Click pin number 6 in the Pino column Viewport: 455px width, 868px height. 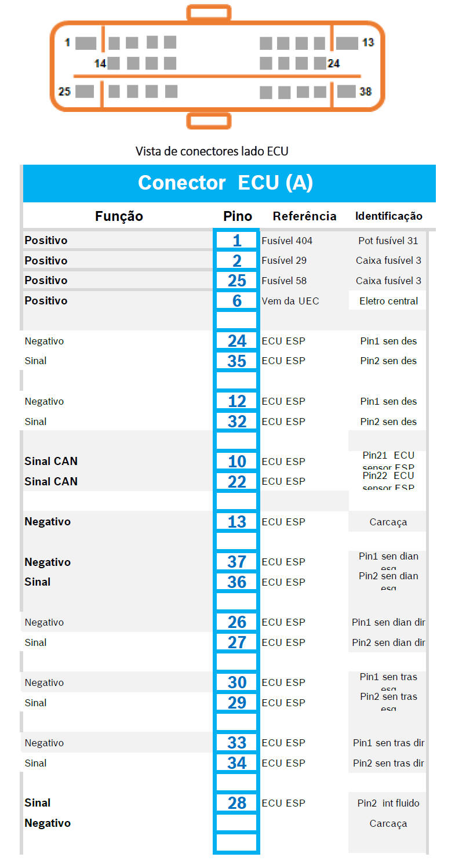(236, 300)
